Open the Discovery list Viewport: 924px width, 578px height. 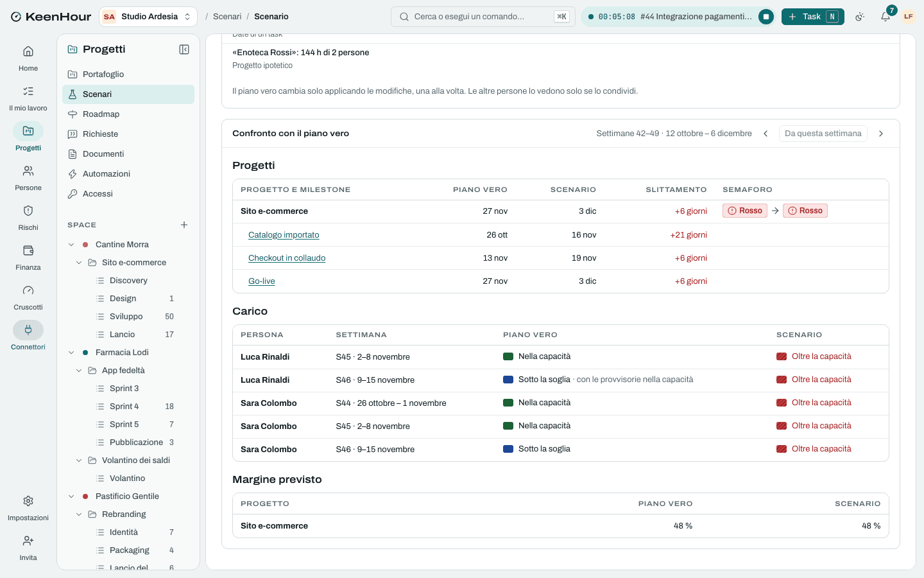point(128,281)
